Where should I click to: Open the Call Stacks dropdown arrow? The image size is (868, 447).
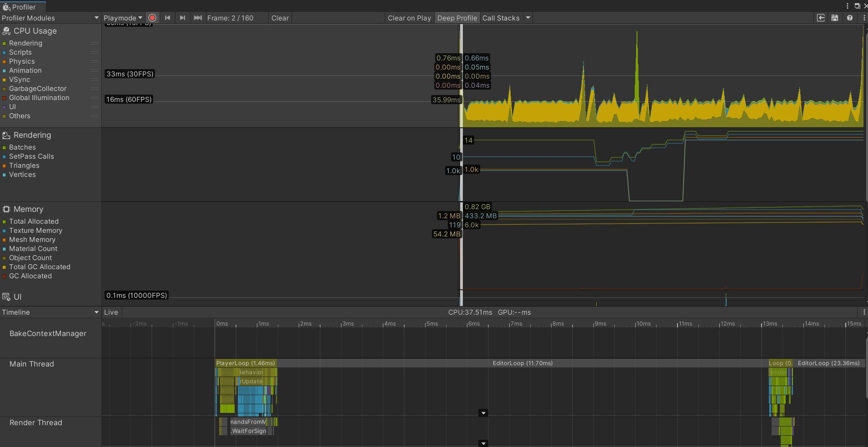528,18
